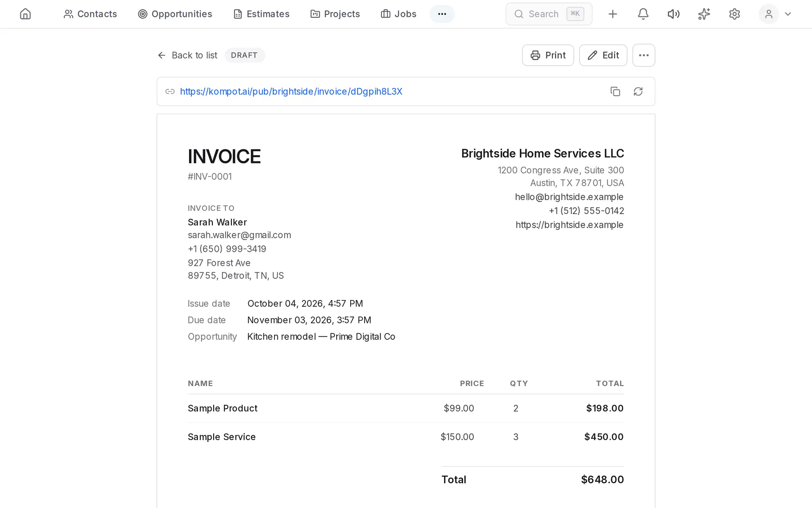Viewport: 812px width, 508px height.
Task: Open the Estimates section
Action: [261, 14]
